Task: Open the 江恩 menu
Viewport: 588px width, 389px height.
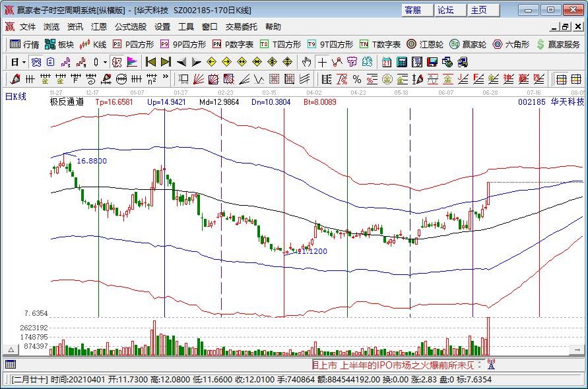Action: click(99, 27)
